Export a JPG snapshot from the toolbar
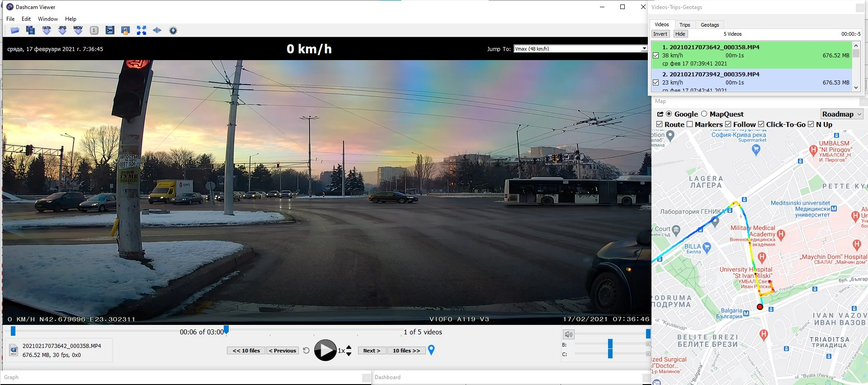Viewport: 868px width, 385px height. tap(62, 30)
